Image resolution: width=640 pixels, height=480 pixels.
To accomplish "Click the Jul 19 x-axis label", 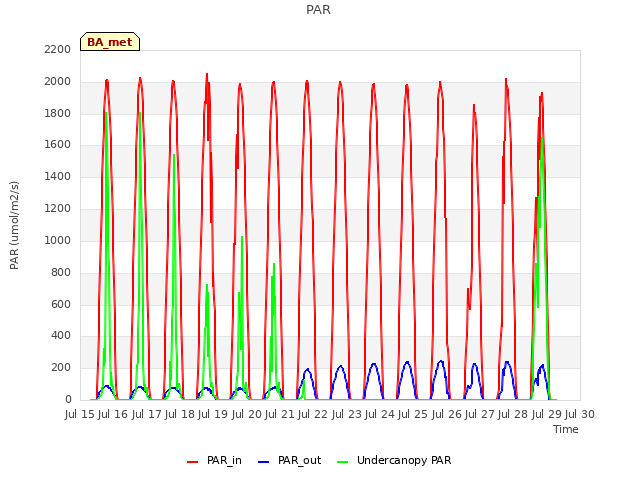I will tap(213, 414).
